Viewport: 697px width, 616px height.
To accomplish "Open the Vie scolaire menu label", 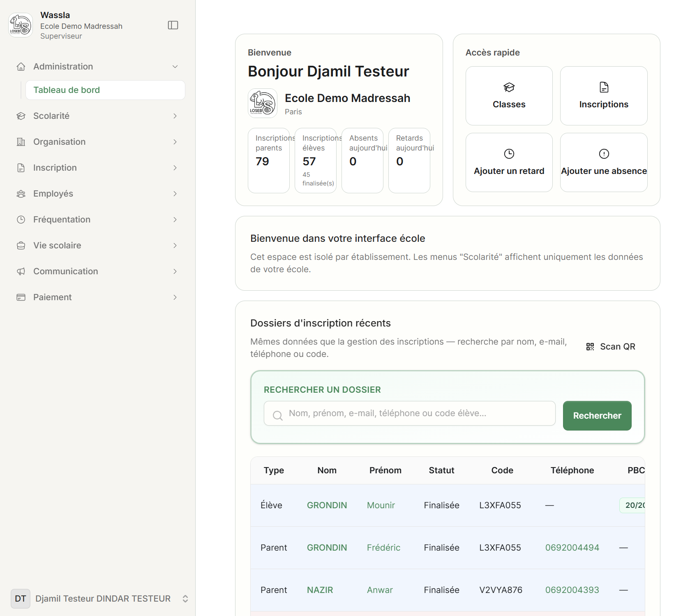I will coord(57,245).
